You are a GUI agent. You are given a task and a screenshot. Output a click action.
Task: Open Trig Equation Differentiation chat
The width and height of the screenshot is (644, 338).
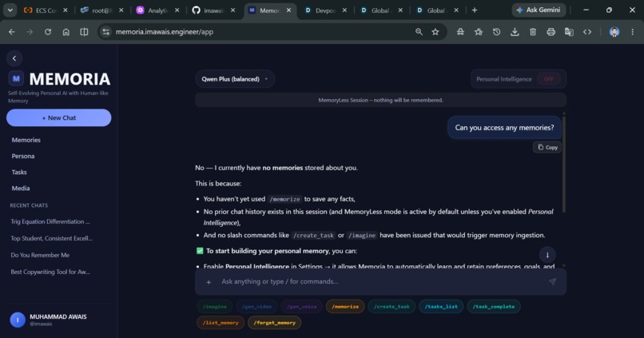tap(50, 221)
